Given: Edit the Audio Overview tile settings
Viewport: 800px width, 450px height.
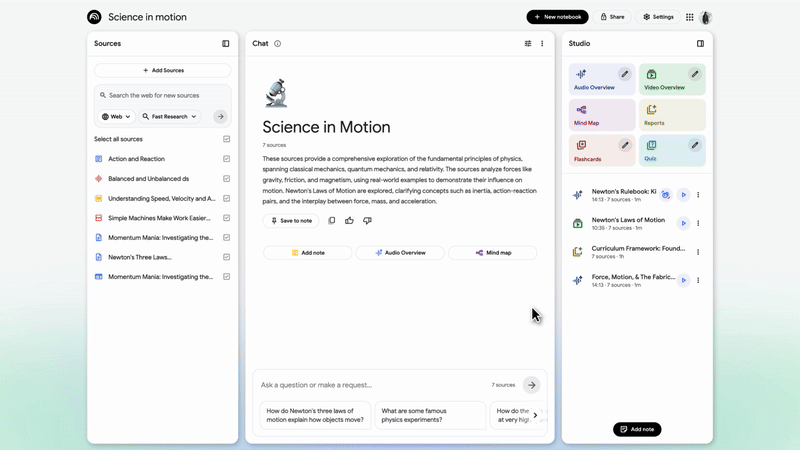Looking at the screenshot, I should click(x=625, y=74).
